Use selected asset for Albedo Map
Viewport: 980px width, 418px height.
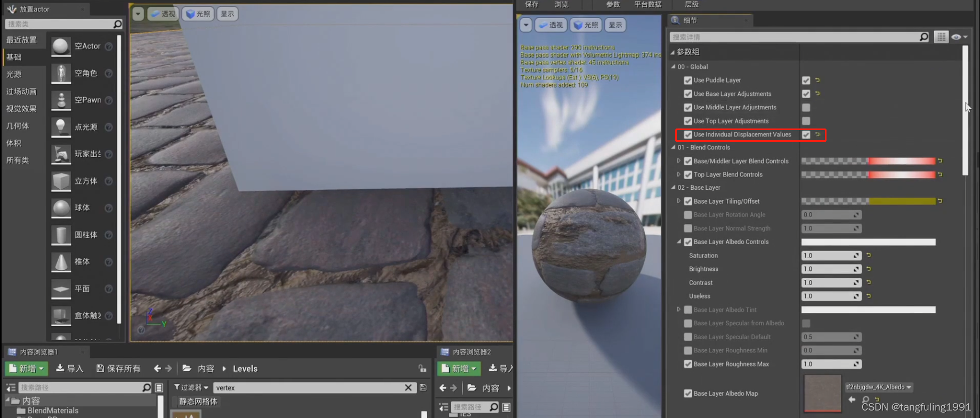pyautogui.click(x=852, y=399)
